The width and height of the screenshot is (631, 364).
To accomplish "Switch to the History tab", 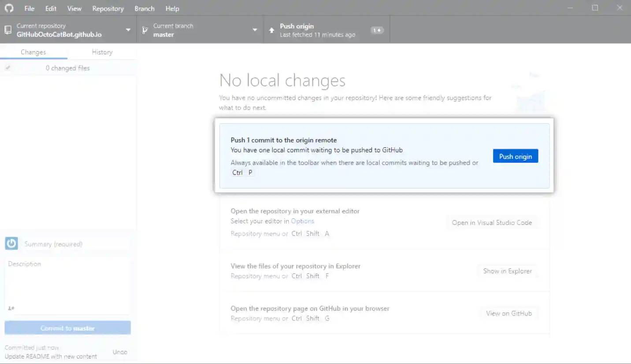I will point(102,52).
